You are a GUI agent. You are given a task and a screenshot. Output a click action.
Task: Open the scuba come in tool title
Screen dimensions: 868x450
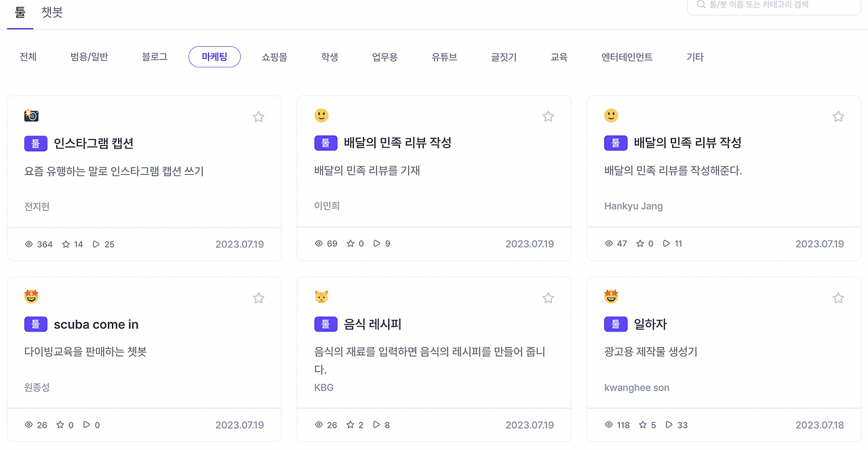coord(96,325)
